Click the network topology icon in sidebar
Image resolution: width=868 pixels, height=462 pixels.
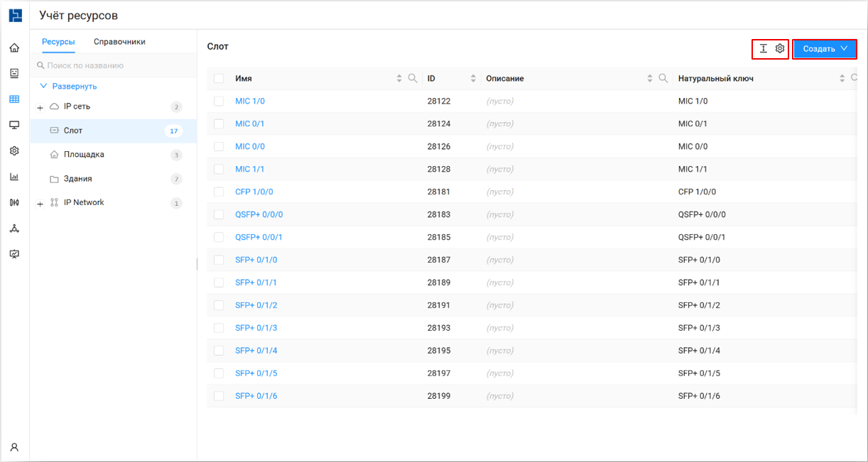(14, 229)
